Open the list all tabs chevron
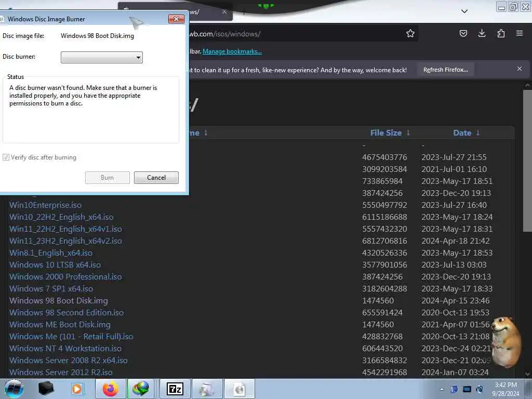532x399 pixels. 464,11
